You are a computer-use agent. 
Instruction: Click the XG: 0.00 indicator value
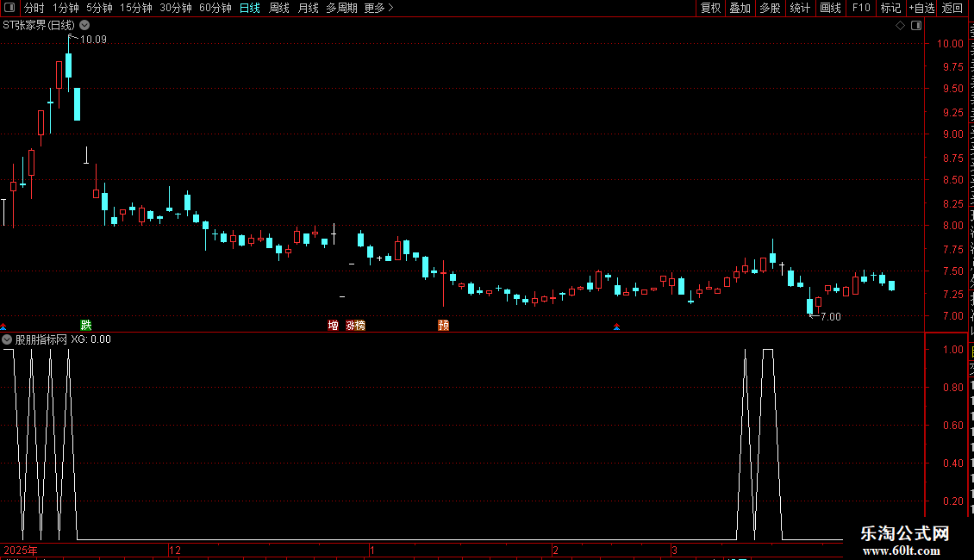tap(91, 339)
